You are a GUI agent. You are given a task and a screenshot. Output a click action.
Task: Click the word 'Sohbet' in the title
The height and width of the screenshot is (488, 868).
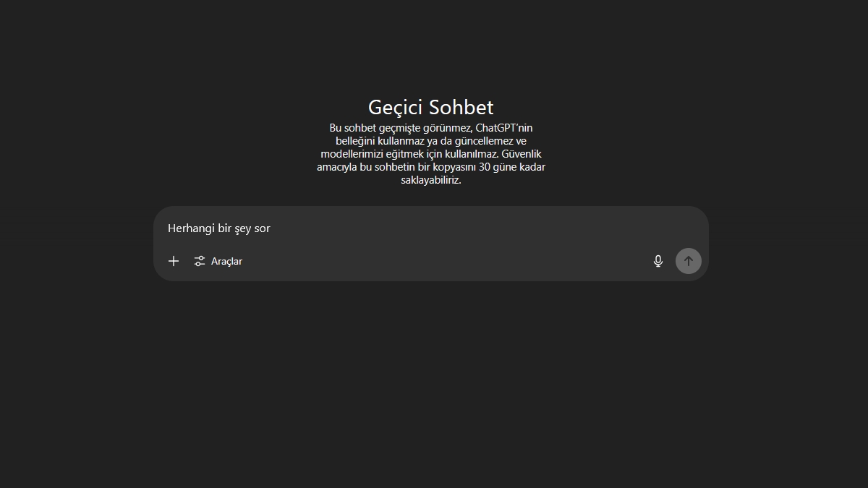461,107
